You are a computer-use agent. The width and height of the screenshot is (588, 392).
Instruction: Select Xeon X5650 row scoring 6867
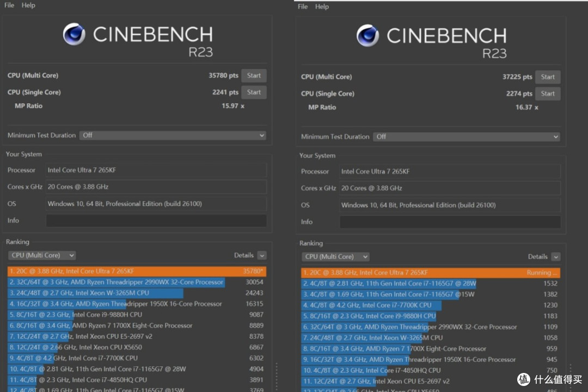137,347
